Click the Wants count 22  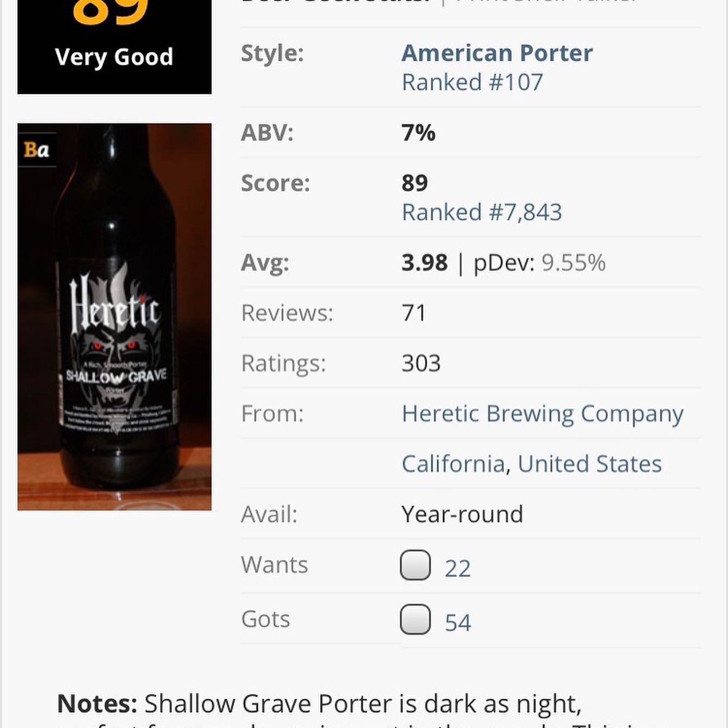click(458, 569)
